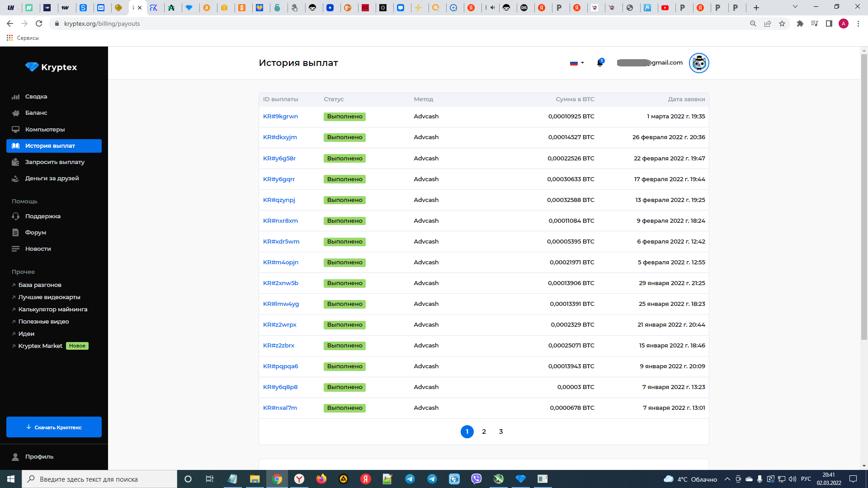This screenshot has height=488, width=868.
Task: Open payout KR#z2wrpx
Action: [x=280, y=324]
